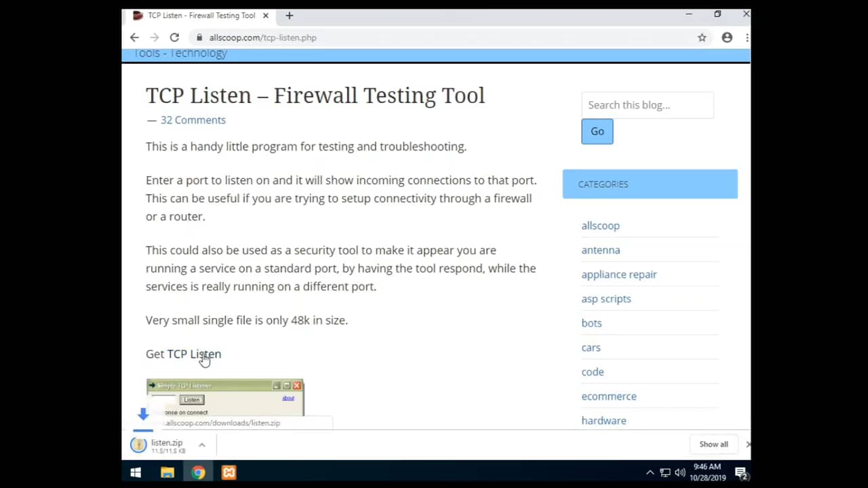Open the asp scripts category
868x488 pixels.
(606, 299)
